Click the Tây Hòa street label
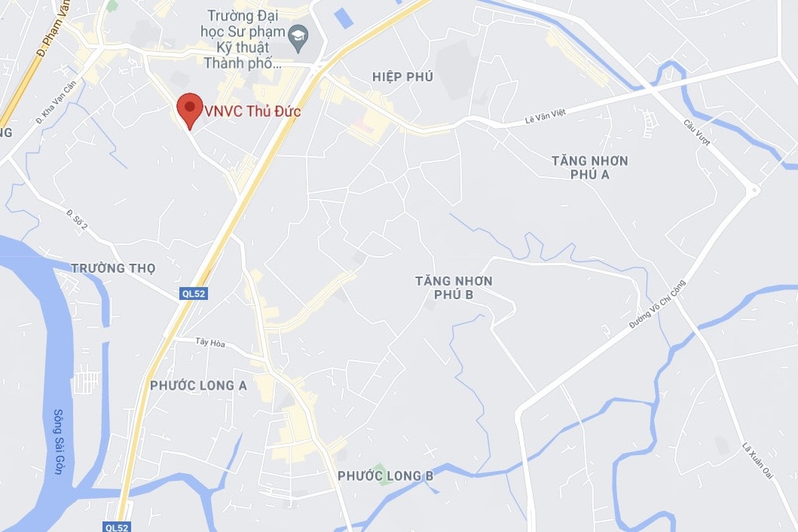The height and width of the screenshot is (532, 798). coord(210,342)
